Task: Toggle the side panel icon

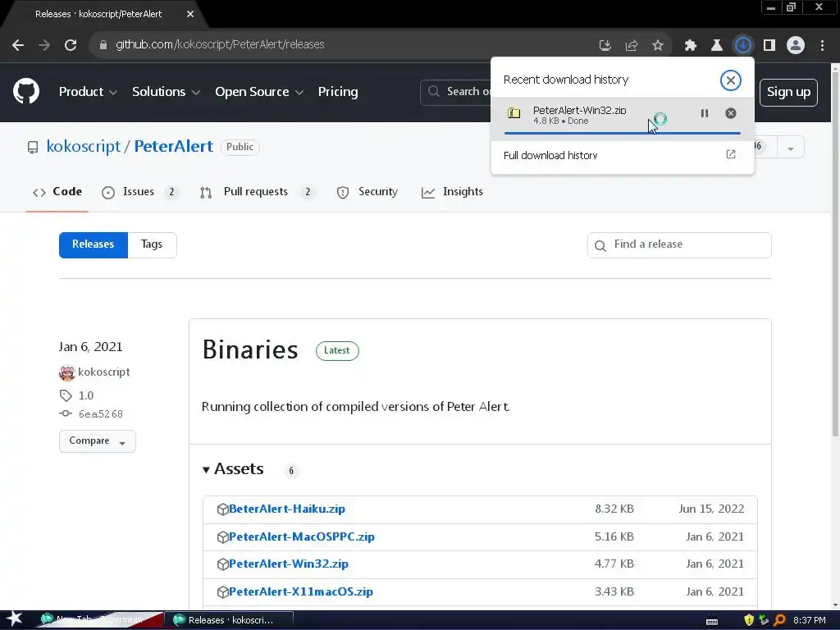Action: [x=769, y=45]
